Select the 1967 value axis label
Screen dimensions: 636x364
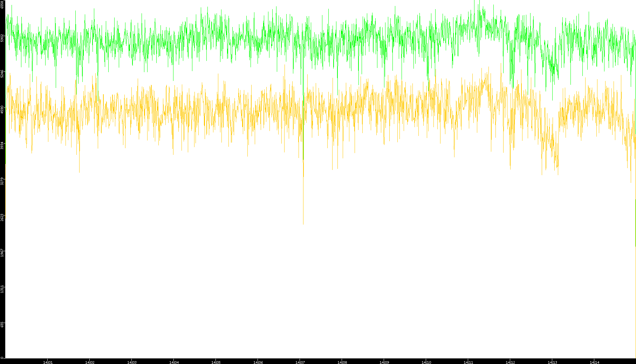(x=2, y=253)
